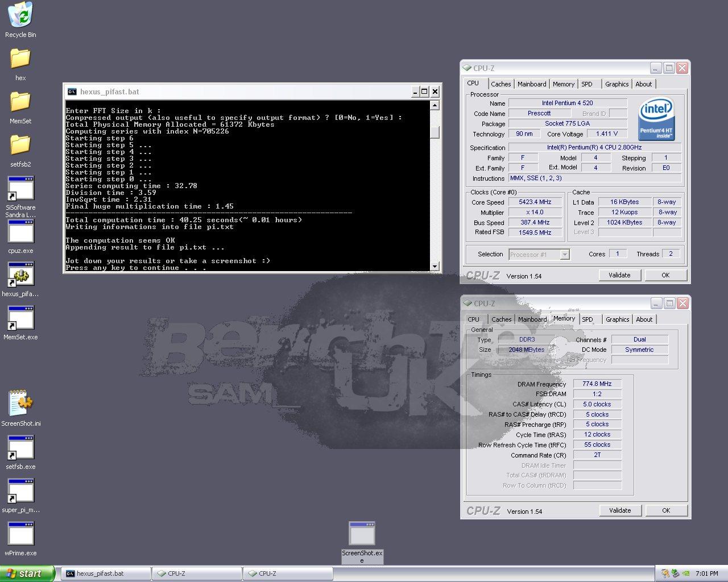Switch to About tab in lower CPU-Z
The height and width of the screenshot is (582, 728).
click(x=644, y=319)
